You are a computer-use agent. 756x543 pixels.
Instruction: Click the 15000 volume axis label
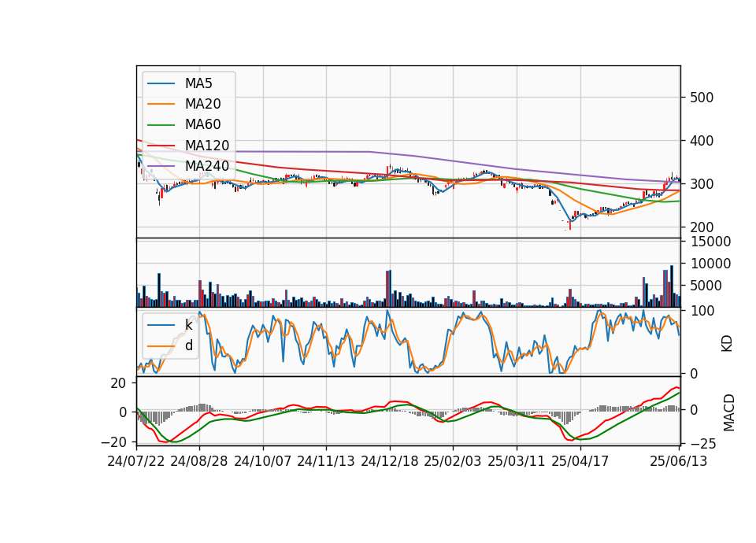pos(710,242)
